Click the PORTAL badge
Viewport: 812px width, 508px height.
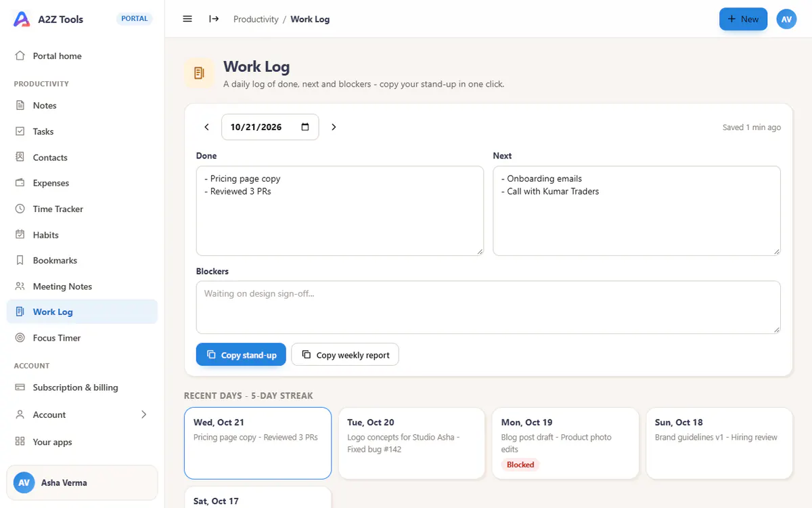pos(135,19)
